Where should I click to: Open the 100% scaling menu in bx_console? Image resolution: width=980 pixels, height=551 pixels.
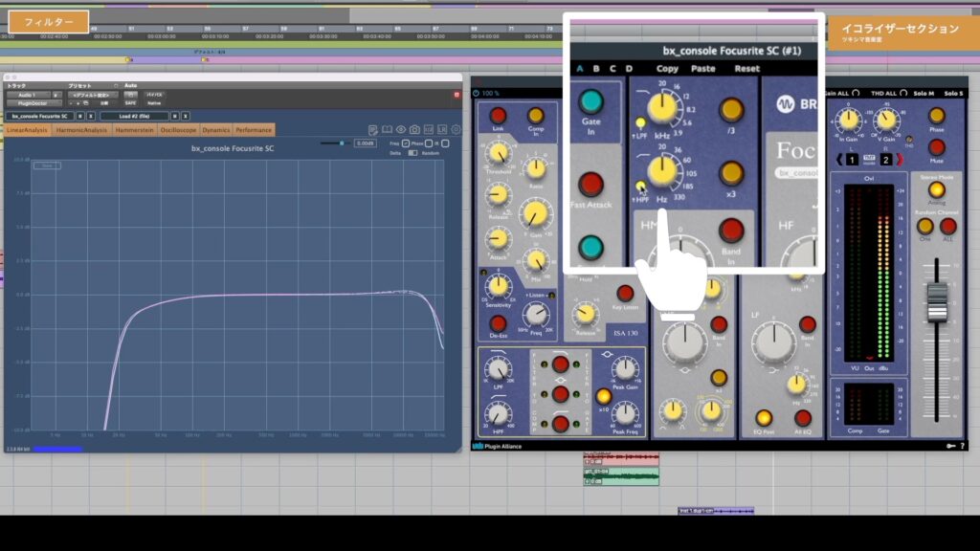click(x=491, y=93)
